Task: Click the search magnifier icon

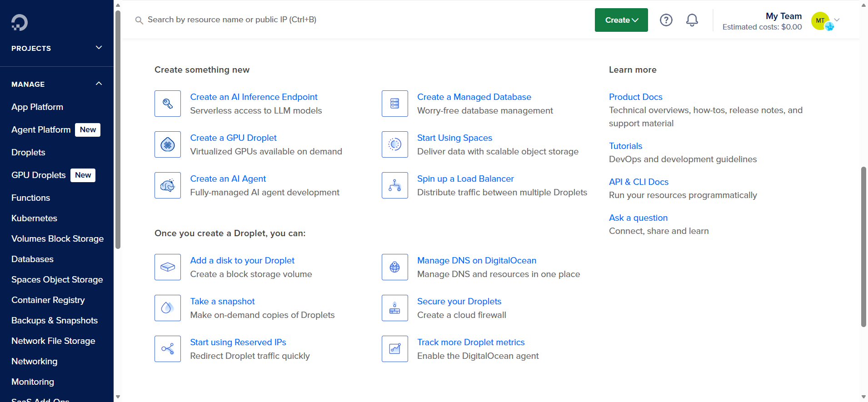Action: click(x=139, y=20)
